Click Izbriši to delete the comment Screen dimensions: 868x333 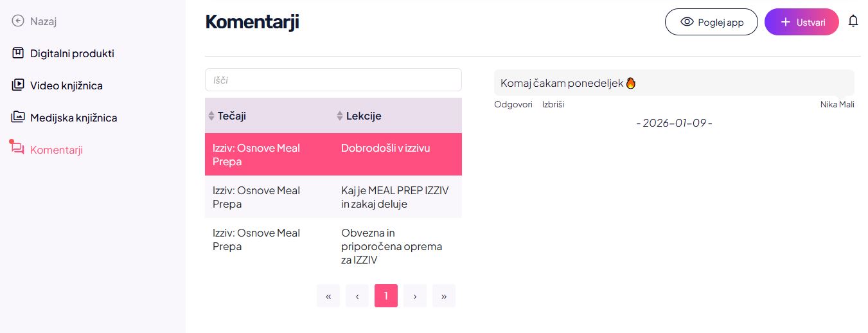[553, 104]
